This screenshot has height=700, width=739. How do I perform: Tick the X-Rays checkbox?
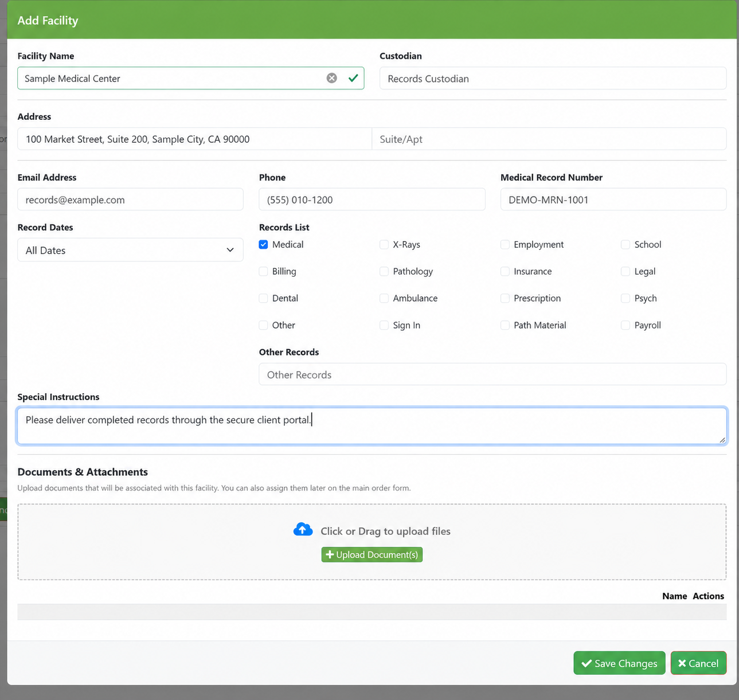(x=384, y=244)
